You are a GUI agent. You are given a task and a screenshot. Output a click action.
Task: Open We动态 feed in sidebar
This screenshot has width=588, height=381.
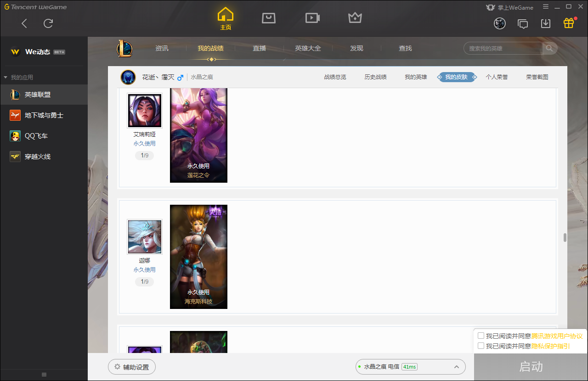tap(38, 52)
